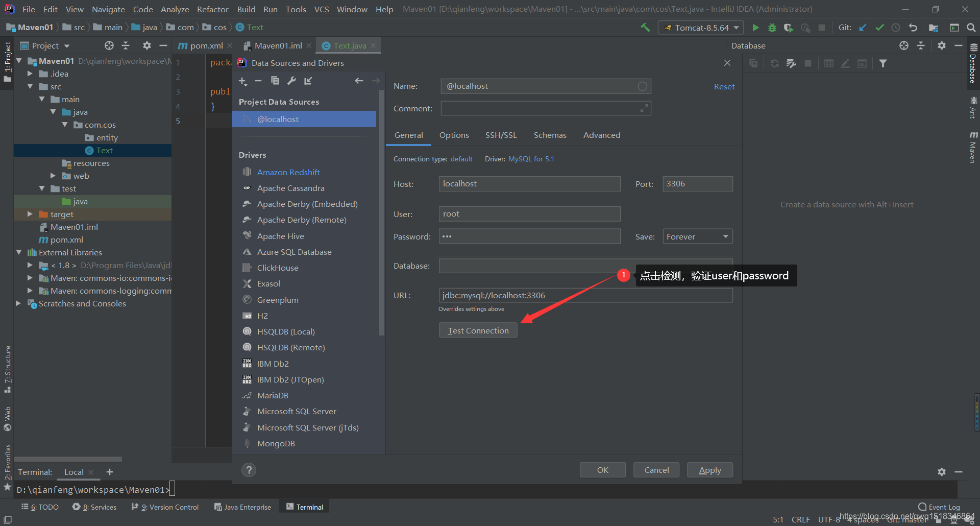
Task: Focus the Port field showing 3306
Action: [x=697, y=184]
